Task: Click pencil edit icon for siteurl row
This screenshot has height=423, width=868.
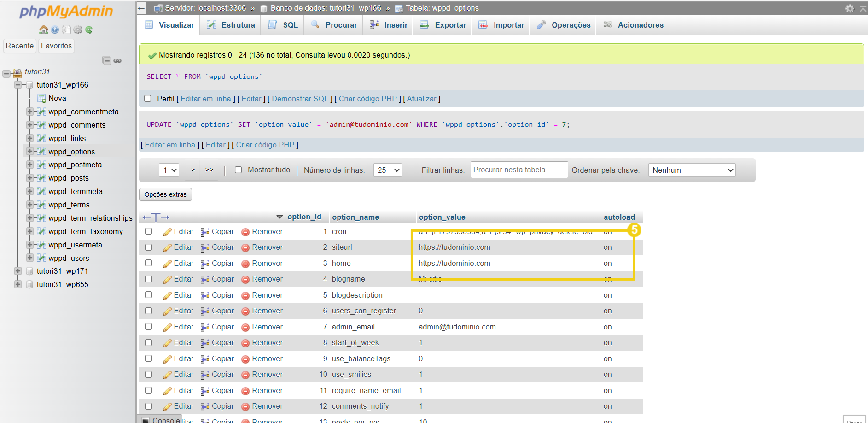Action: pos(167,248)
